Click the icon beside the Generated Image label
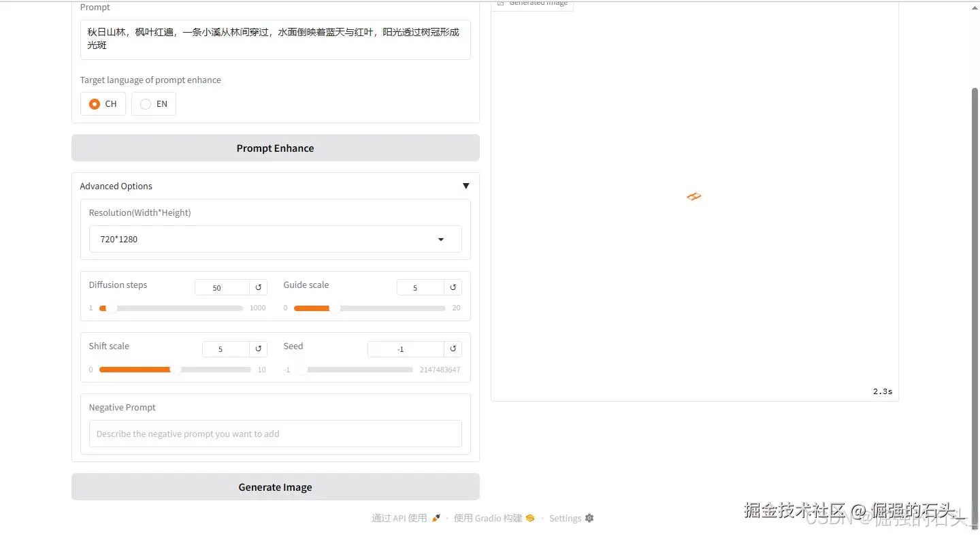This screenshot has height=535, width=980. [x=500, y=3]
